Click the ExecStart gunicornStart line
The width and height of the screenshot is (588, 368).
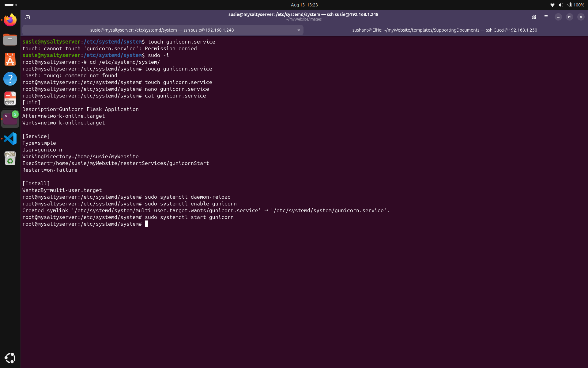pos(116,163)
